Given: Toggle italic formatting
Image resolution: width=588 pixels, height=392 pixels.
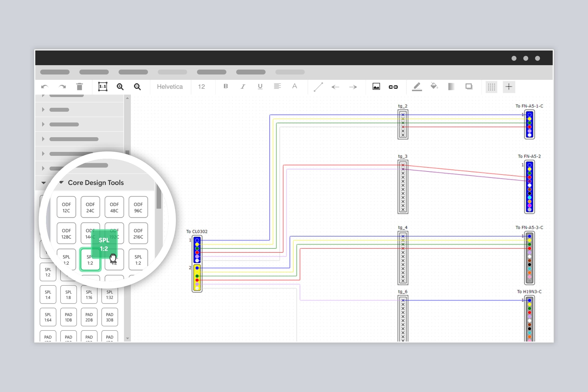Looking at the screenshot, I should (x=243, y=86).
